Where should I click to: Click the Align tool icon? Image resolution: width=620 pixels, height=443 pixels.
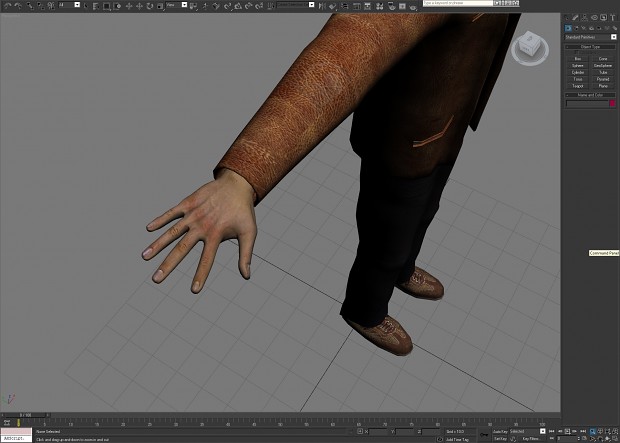(332, 6)
